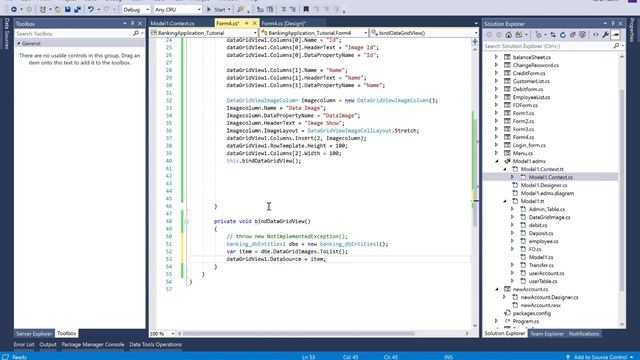Click Refresh icon in Solution Explorer toolbar
The width and height of the screenshot is (640, 360).
[x=563, y=35]
